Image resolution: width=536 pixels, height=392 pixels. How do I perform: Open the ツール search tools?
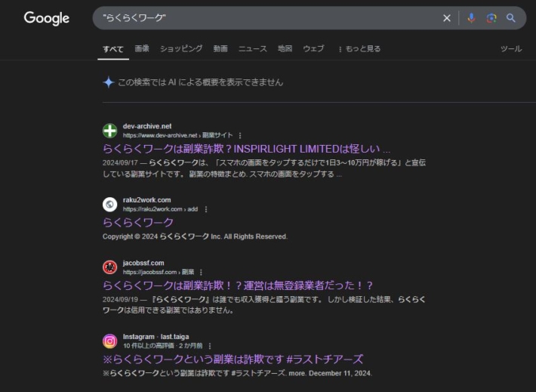[x=511, y=49]
